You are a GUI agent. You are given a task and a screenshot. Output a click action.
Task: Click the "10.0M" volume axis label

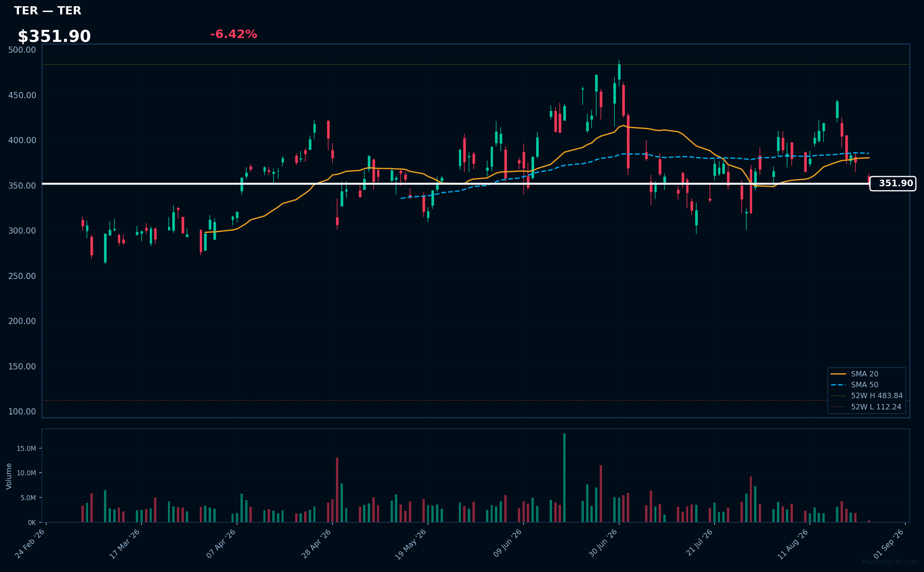(26, 473)
